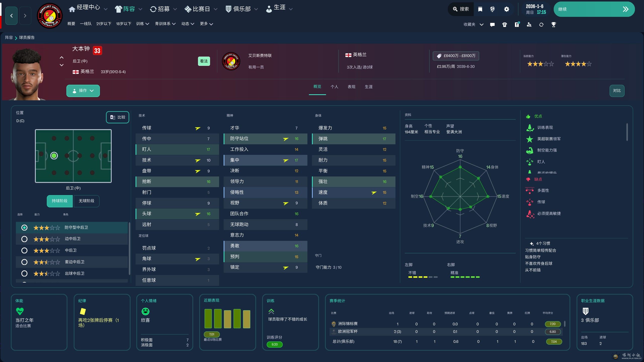
Task: Open the trophy icon in toolbar
Action: (x=553, y=25)
